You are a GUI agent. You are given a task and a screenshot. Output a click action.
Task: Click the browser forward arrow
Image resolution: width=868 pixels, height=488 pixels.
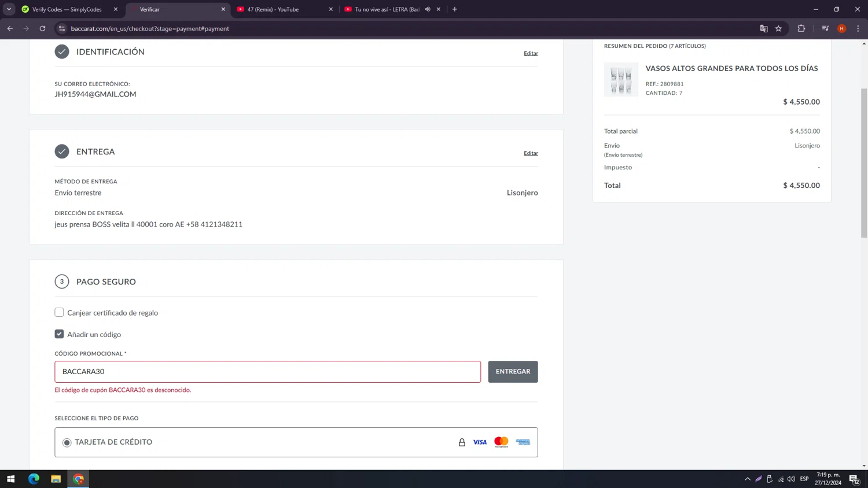(x=26, y=28)
